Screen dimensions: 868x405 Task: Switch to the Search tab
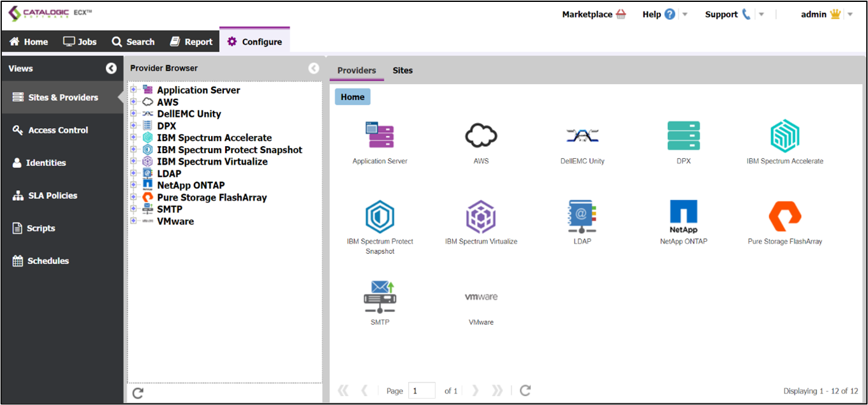(x=133, y=41)
